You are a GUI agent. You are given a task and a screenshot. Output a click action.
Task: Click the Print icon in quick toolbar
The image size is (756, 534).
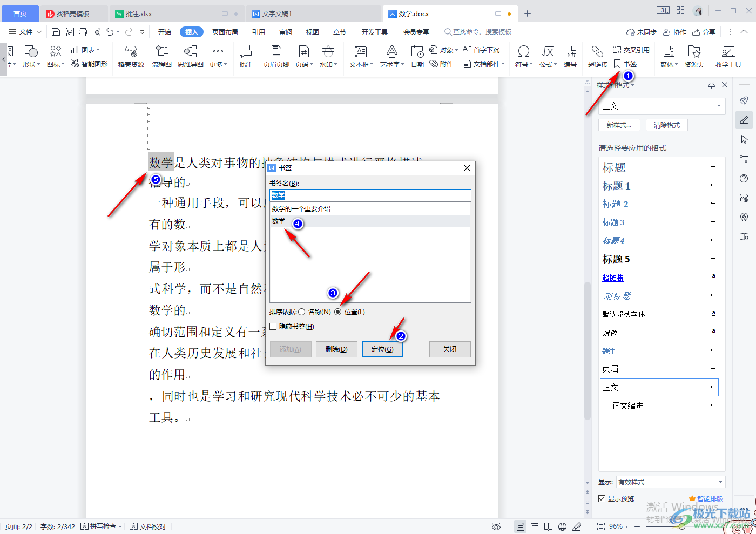[x=83, y=32]
